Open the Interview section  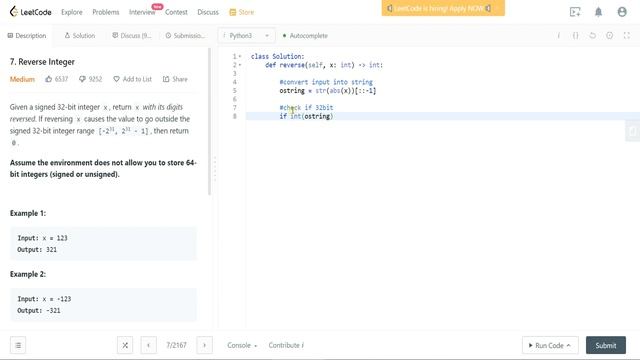click(142, 12)
